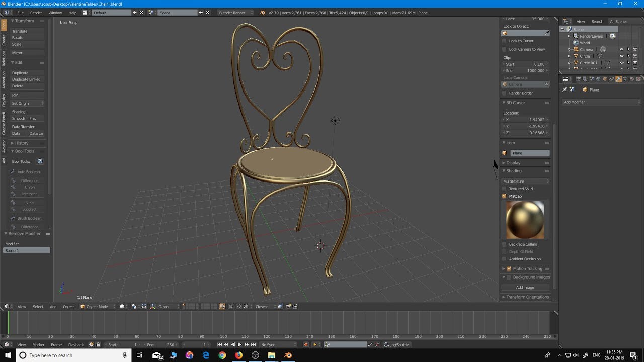Screen dimensions: 644x362
Task: Click the Bool Tools help question mark icon
Action: tap(40, 161)
